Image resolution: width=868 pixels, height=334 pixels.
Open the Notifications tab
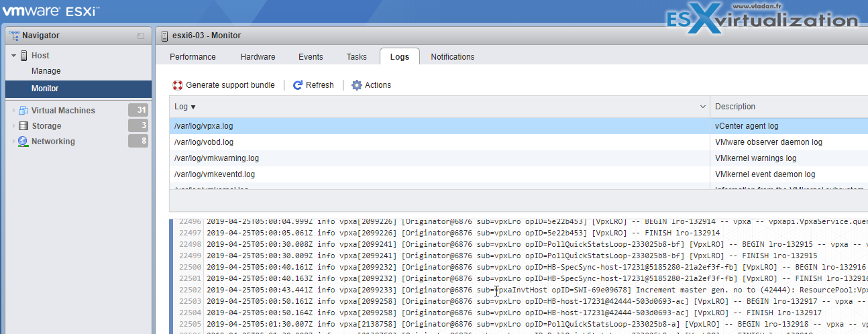452,57
